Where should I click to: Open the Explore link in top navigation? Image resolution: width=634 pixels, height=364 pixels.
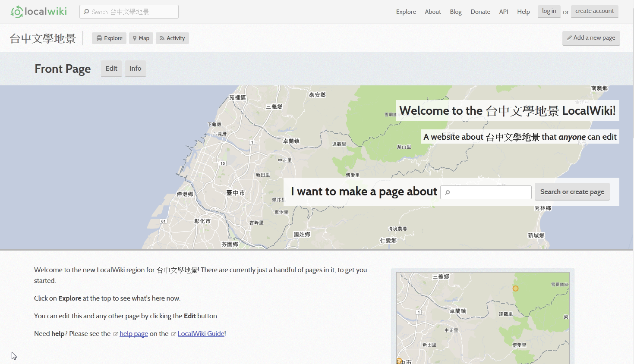[x=406, y=12]
